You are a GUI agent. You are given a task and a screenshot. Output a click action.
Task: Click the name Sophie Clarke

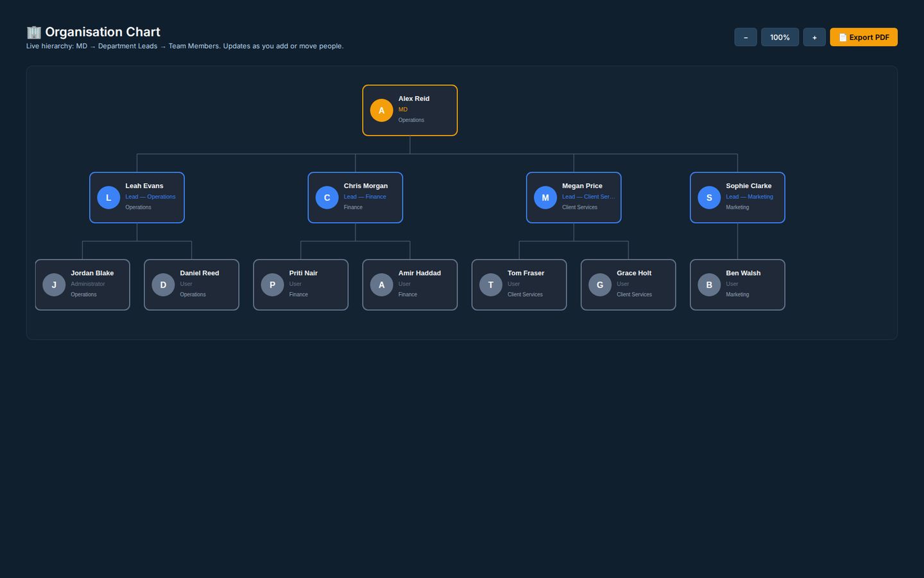pyautogui.click(x=749, y=186)
